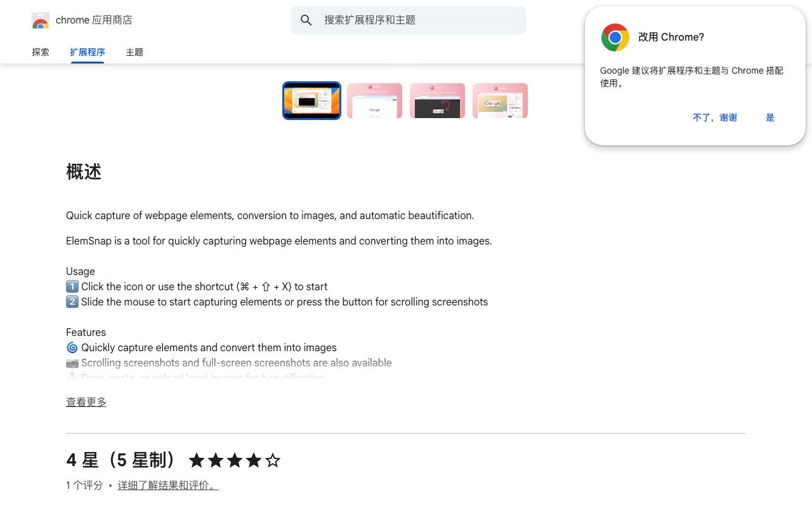The image size is (812, 508).
Task: Select the third screenshot thumbnail with red arrow
Action: click(x=437, y=100)
